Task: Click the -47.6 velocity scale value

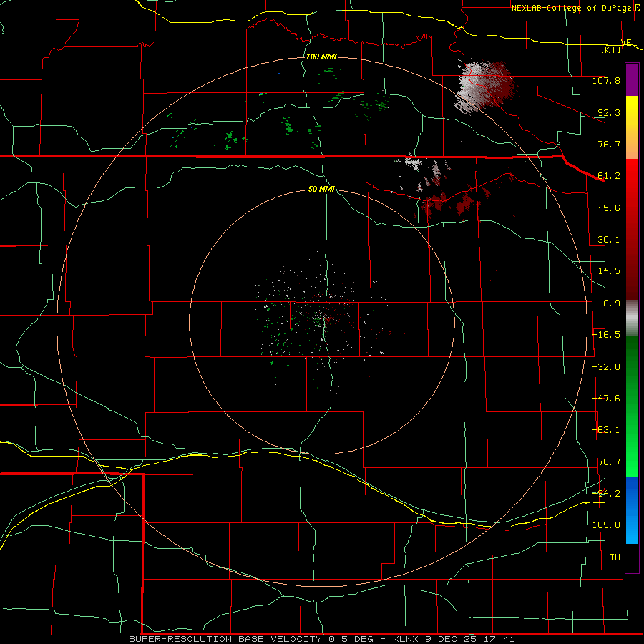Action: 607,399
